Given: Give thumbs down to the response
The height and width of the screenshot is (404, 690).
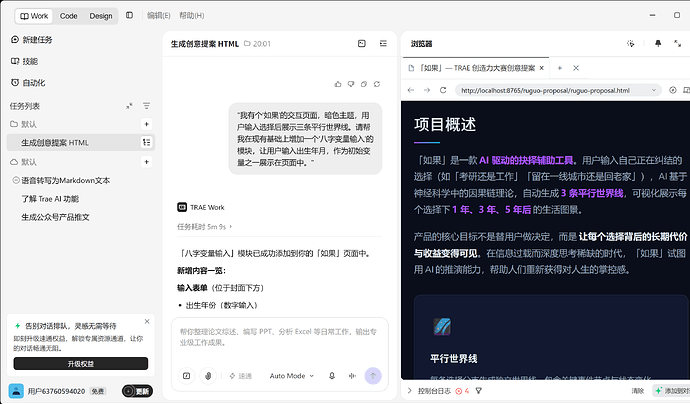Looking at the screenshot, I should (x=351, y=84).
